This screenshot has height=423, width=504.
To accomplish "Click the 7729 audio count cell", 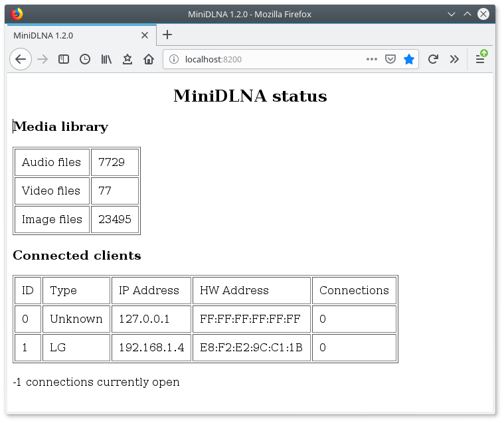I will pos(115,162).
